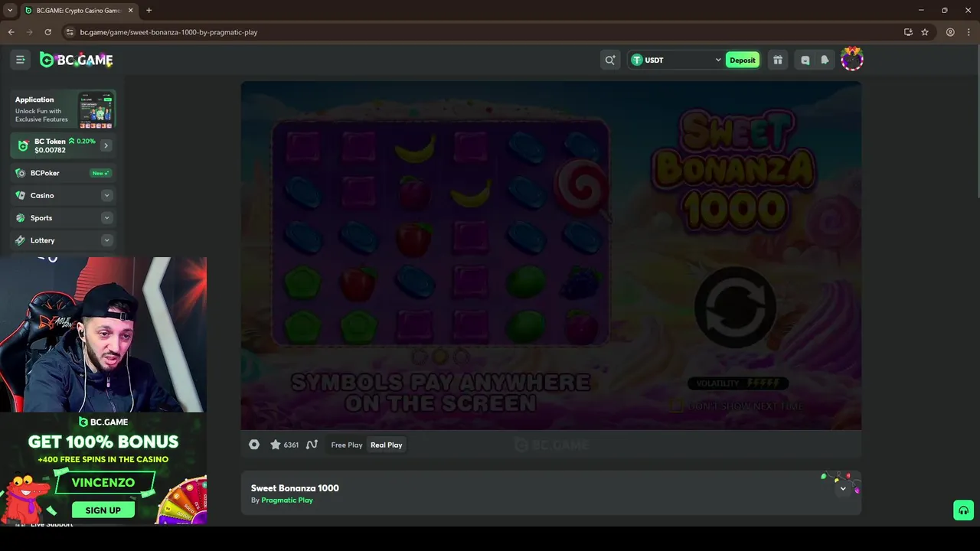Open the gift rewards icon
The image size is (980, 551).
(778, 60)
